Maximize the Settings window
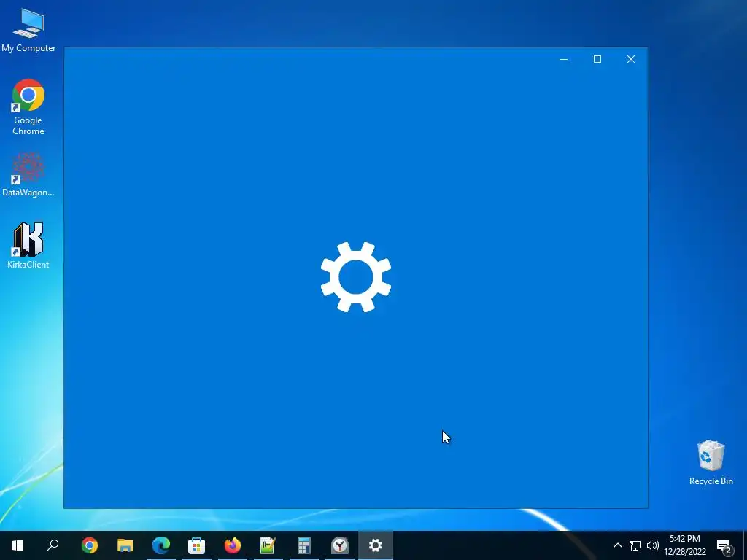Viewport: 747px width, 560px height. click(x=597, y=59)
